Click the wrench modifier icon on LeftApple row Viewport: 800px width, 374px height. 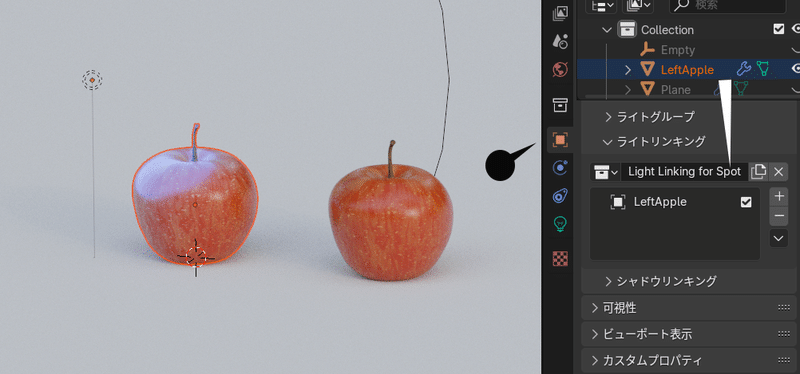click(744, 69)
